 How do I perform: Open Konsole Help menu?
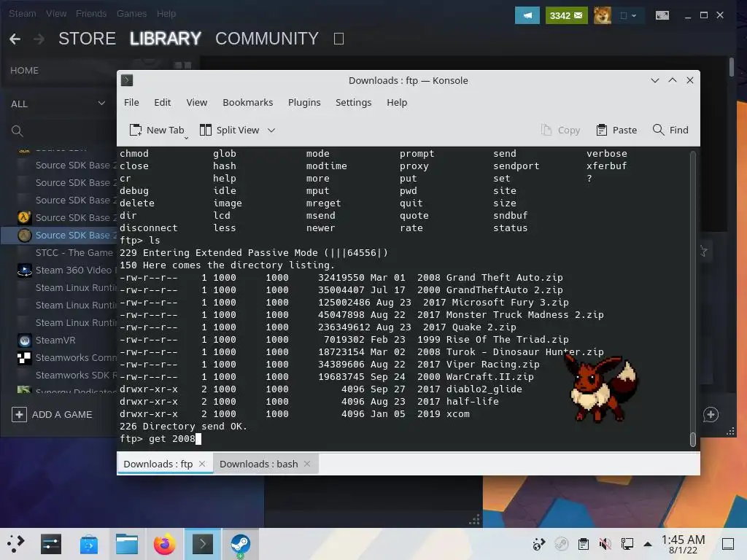397,102
